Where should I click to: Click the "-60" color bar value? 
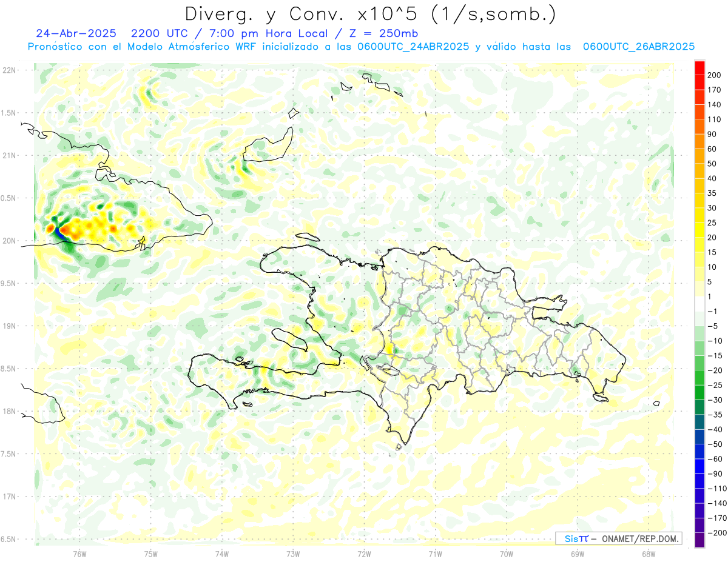(x=716, y=459)
